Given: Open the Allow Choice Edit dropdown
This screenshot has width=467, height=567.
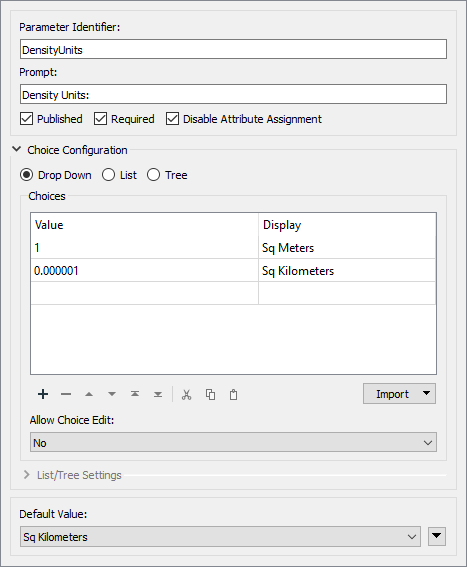Looking at the screenshot, I should click(233, 442).
